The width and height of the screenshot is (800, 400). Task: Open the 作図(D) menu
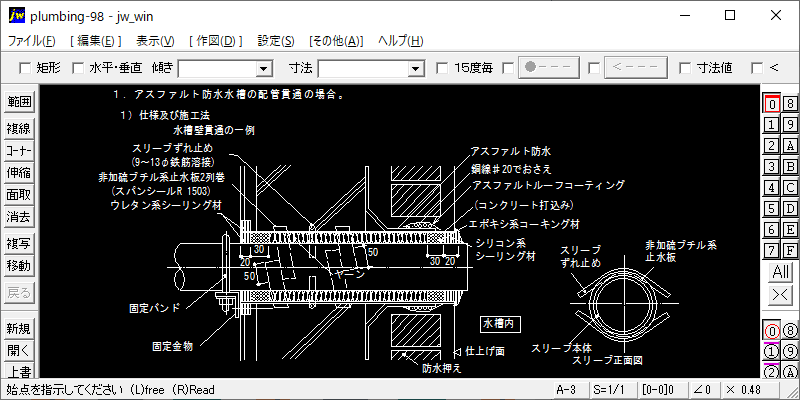click(x=215, y=41)
